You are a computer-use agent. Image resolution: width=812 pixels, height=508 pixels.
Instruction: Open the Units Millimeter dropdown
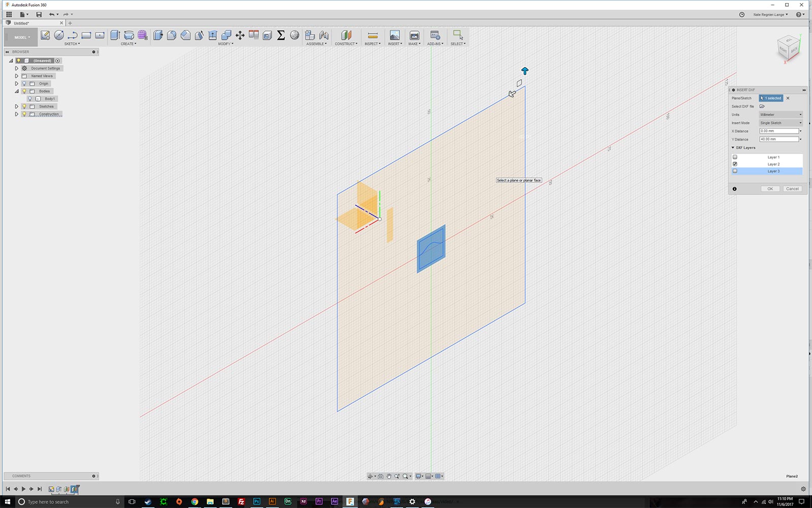click(x=781, y=115)
